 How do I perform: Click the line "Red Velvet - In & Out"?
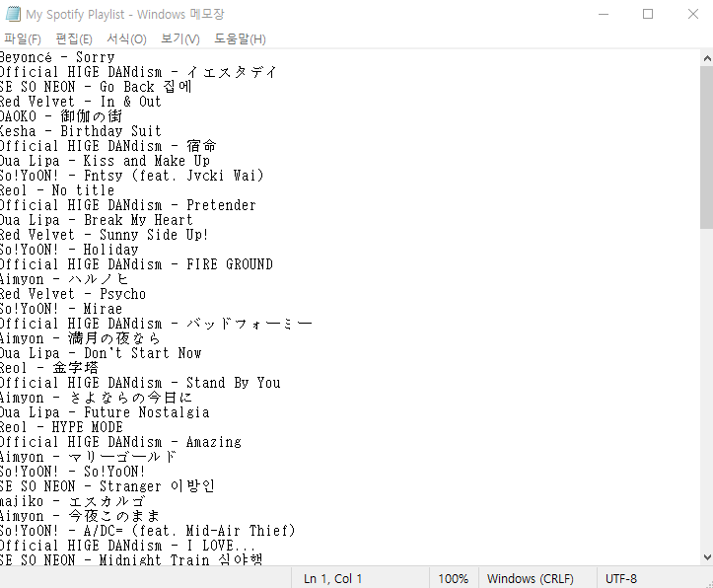81,102
